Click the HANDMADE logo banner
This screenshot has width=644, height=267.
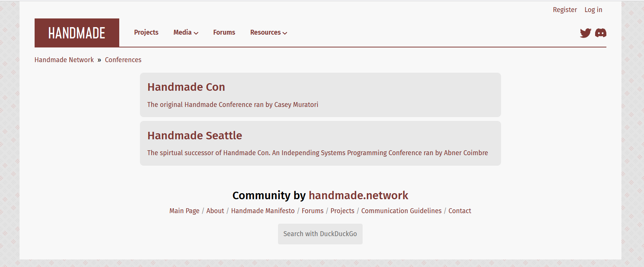[77, 33]
